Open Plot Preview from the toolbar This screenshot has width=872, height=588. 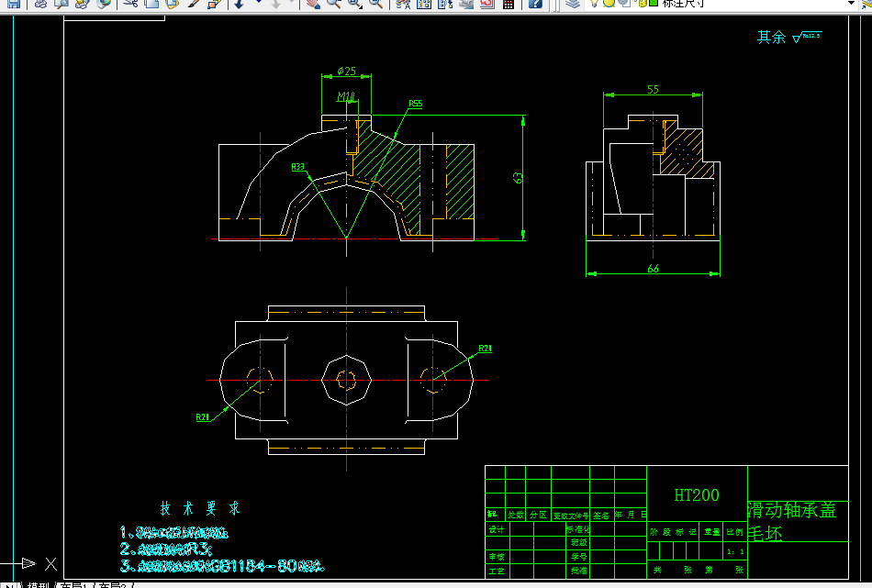(x=61, y=4)
